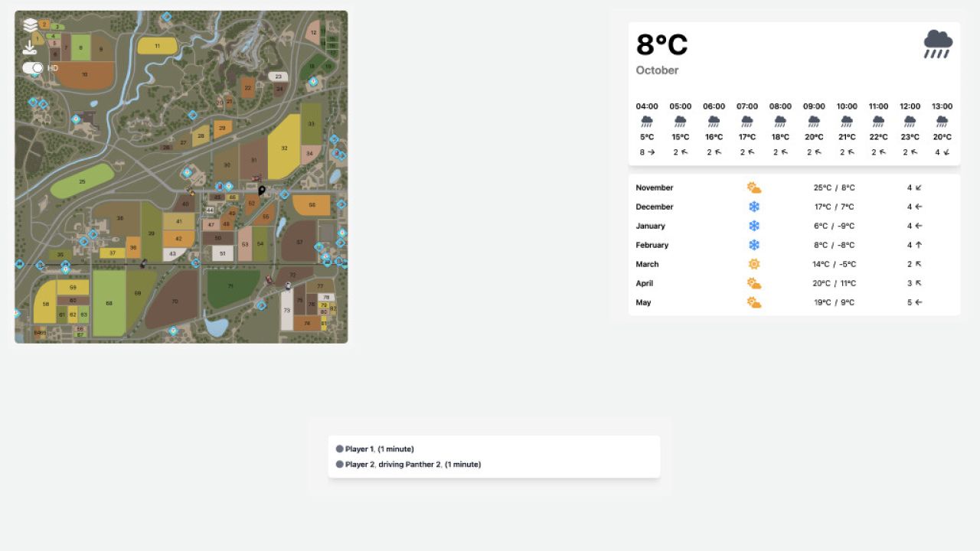Click the map download icon
The width and height of the screenshot is (980, 551).
coord(29,47)
